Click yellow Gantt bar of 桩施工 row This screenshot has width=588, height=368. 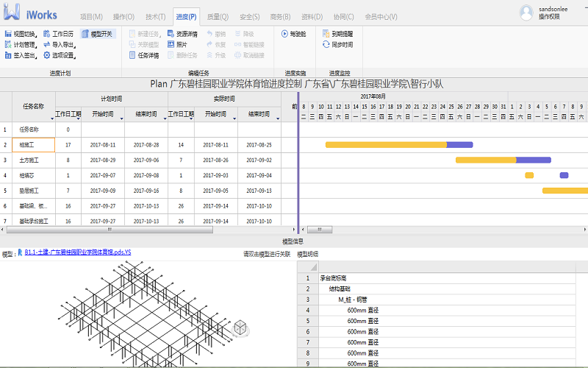point(386,145)
